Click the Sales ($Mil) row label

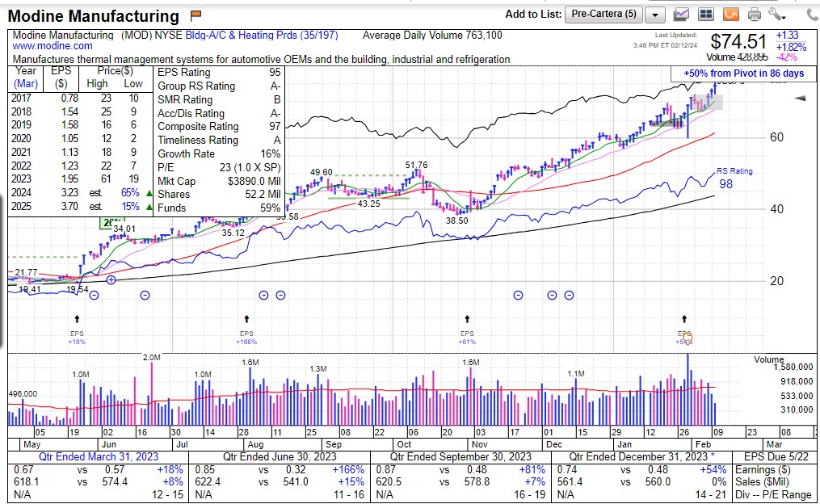[x=762, y=481]
